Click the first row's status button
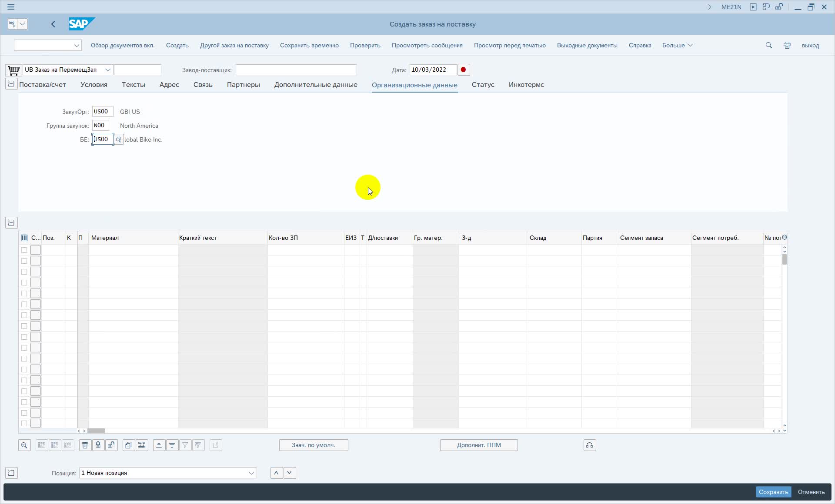 click(36, 250)
